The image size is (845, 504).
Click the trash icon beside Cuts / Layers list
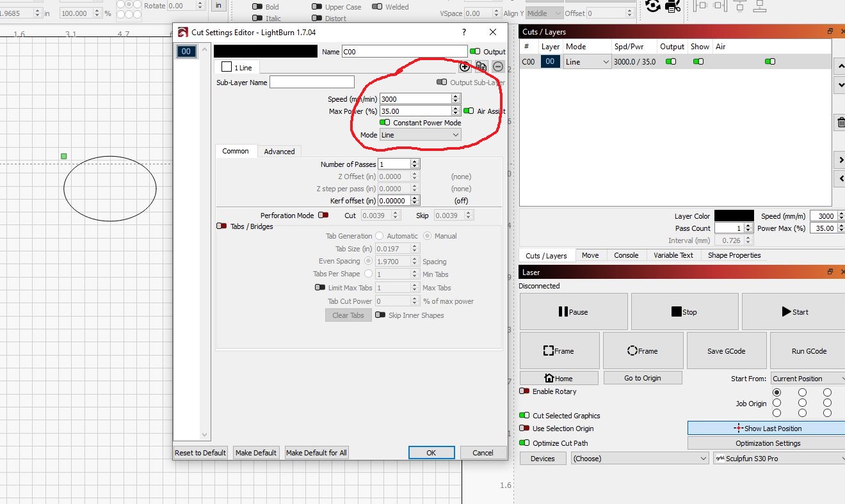[x=841, y=123]
